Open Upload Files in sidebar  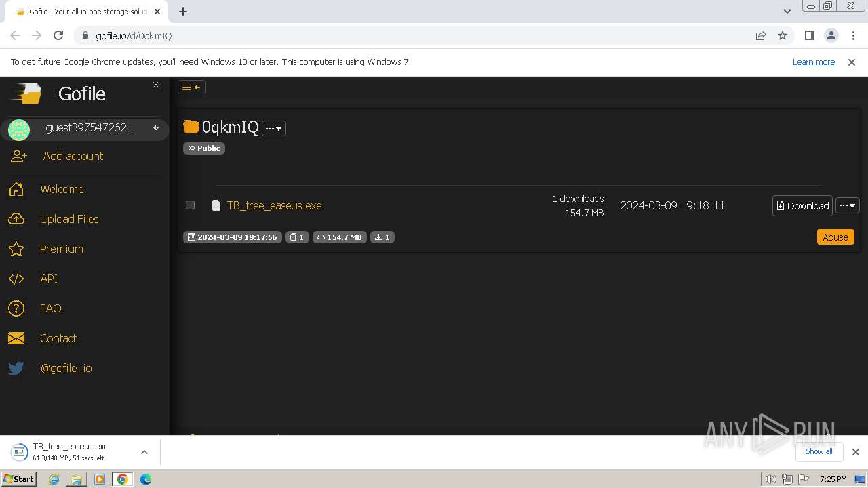69,219
